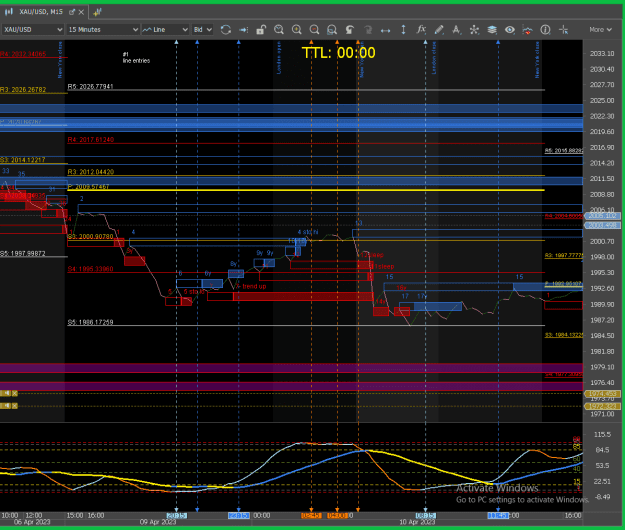Click the TTL: 00:00 timer text
This screenshot has width=625, height=530.
[338, 53]
